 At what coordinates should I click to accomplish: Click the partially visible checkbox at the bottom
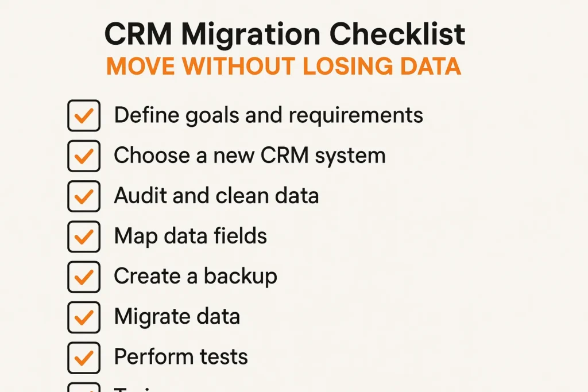(x=84, y=389)
